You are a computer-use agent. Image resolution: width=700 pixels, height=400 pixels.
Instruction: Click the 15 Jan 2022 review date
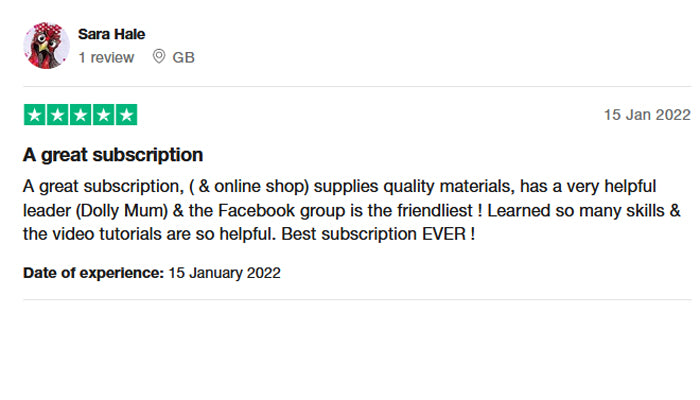646,115
